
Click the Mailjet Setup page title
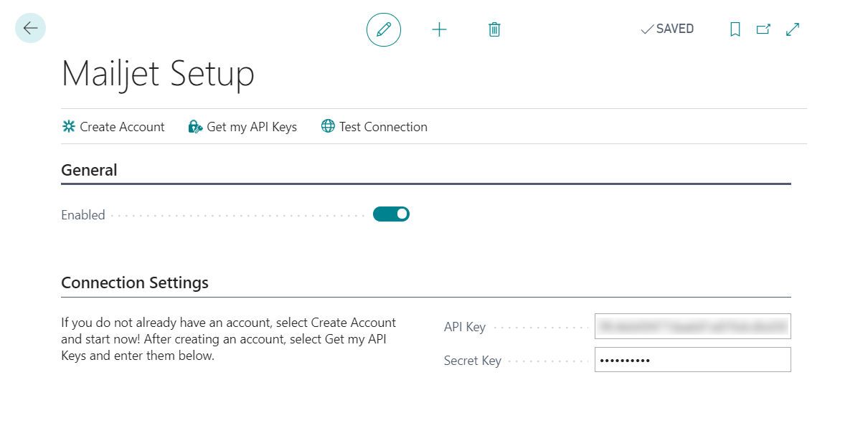[x=158, y=74]
